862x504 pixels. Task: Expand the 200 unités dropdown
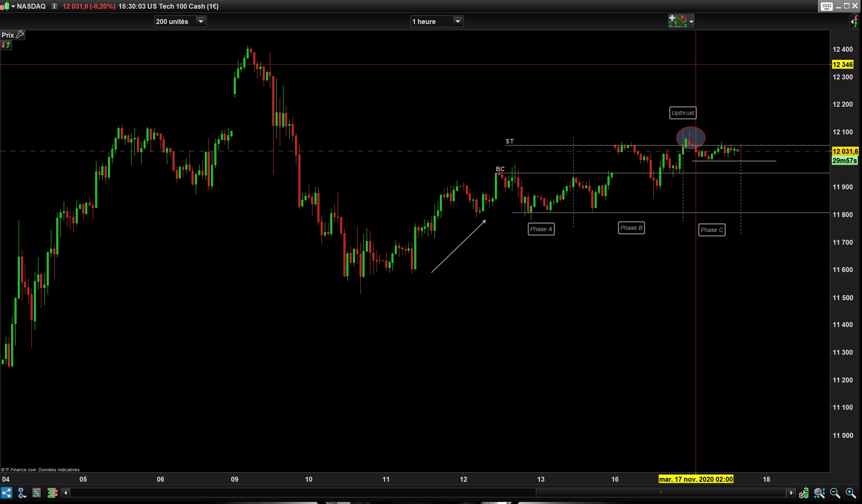pos(201,21)
